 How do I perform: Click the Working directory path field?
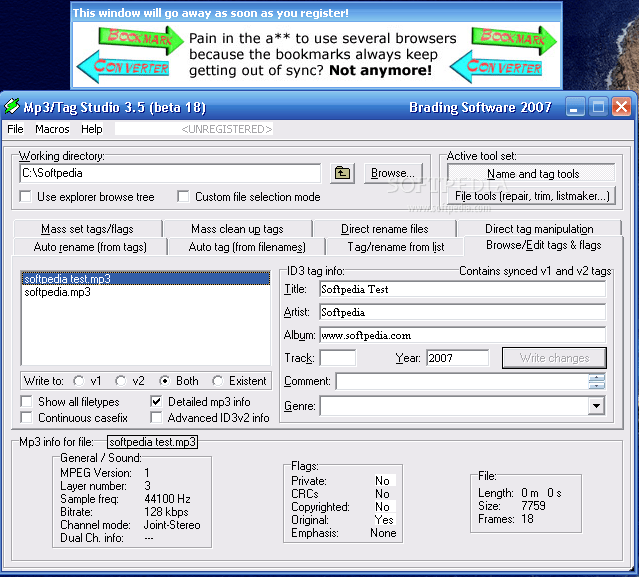pyautogui.click(x=170, y=174)
